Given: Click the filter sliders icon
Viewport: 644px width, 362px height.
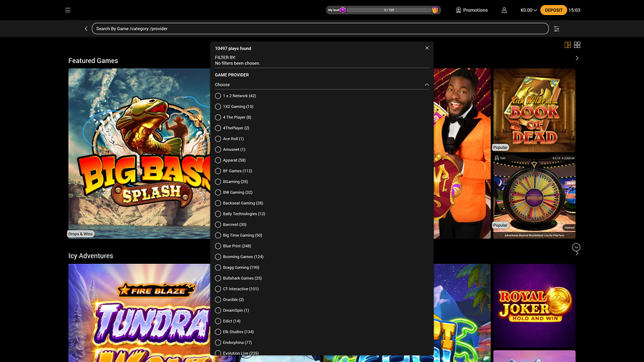Looking at the screenshot, I should click(557, 29).
